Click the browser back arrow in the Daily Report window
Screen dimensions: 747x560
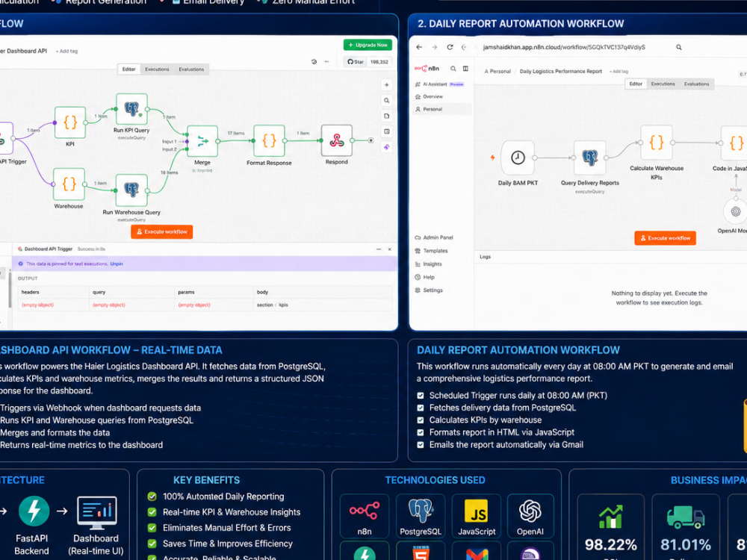[419, 47]
